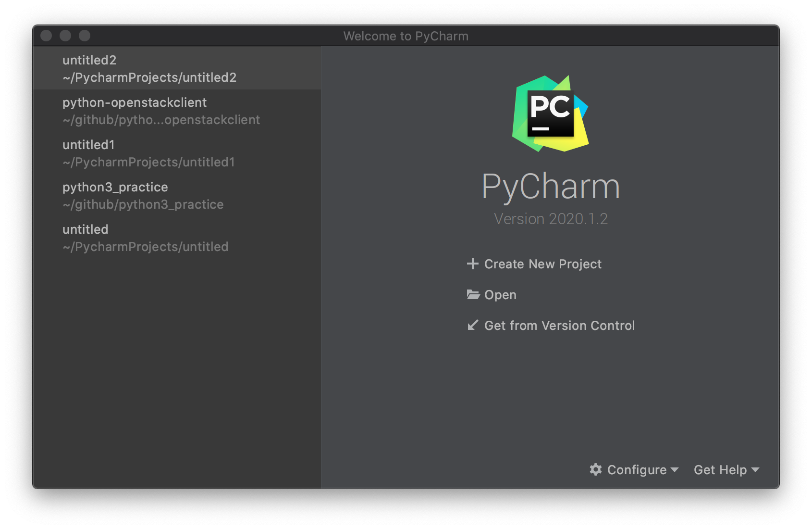Click the PyCharm PC logo
This screenshot has width=812, height=529.
tap(551, 114)
